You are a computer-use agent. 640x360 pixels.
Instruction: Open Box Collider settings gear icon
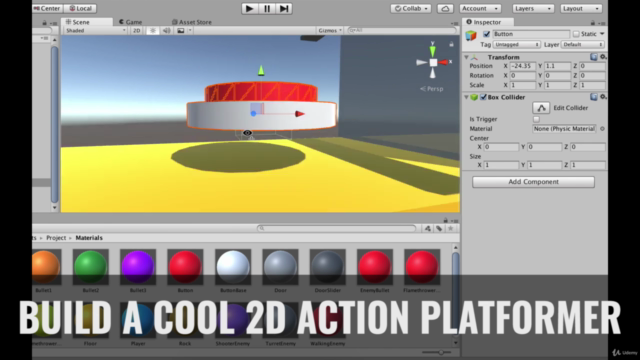603,97
